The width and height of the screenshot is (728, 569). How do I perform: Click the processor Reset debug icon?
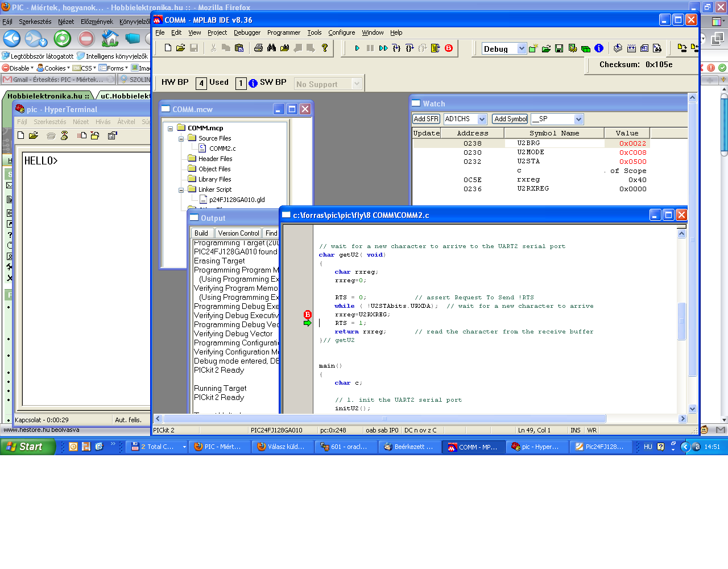click(436, 48)
